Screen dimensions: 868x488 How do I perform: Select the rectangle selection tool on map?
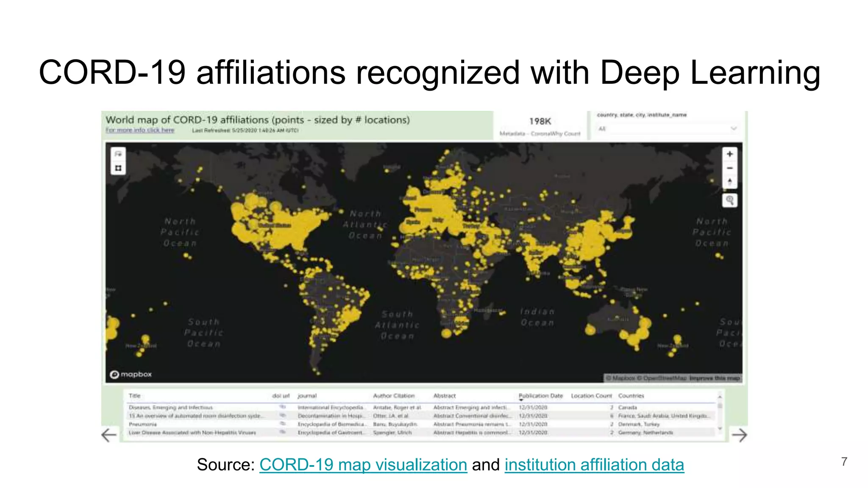click(x=118, y=168)
